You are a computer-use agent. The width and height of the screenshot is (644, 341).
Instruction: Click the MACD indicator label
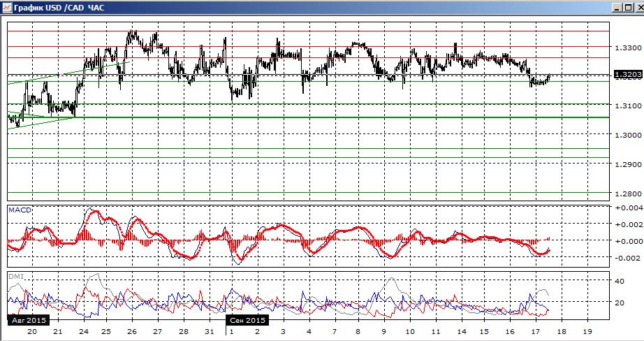tap(20, 210)
